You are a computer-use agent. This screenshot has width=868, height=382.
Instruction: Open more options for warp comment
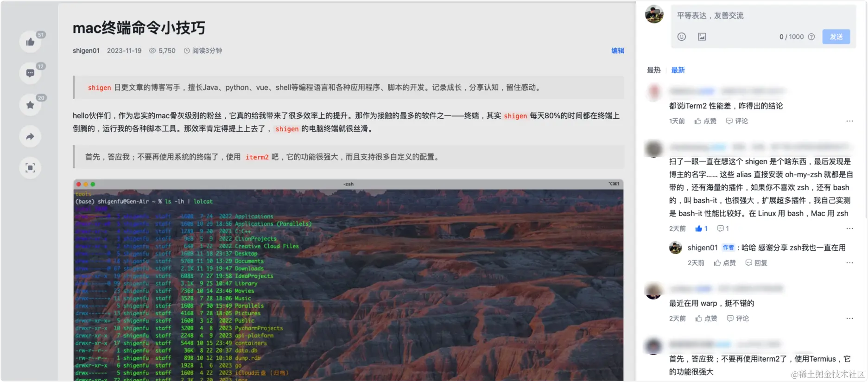tap(849, 318)
